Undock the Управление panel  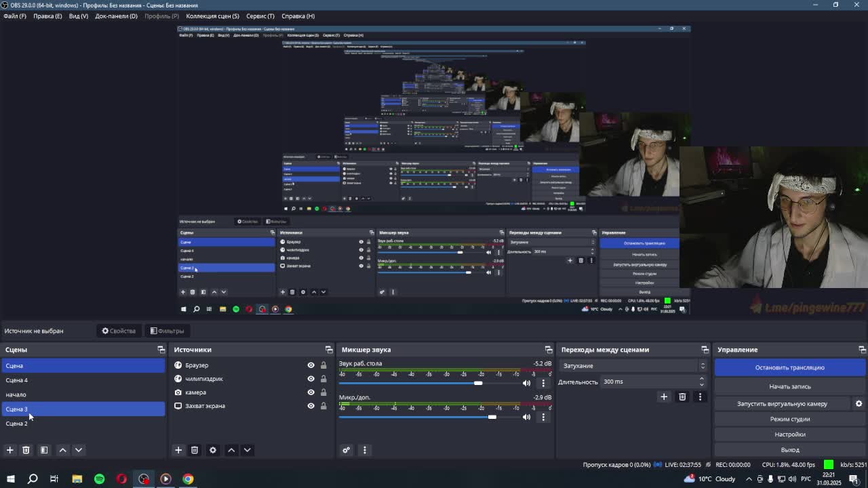pyautogui.click(x=862, y=350)
